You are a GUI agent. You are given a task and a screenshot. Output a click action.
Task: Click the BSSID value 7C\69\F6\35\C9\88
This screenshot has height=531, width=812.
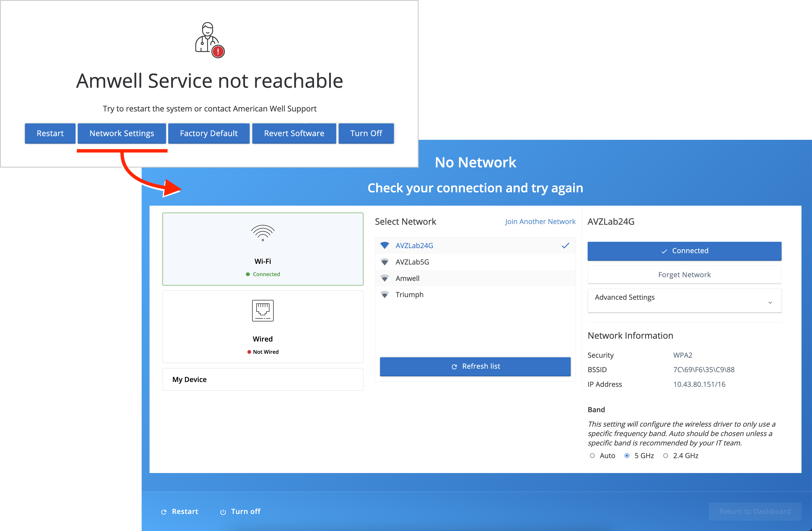coord(704,370)
